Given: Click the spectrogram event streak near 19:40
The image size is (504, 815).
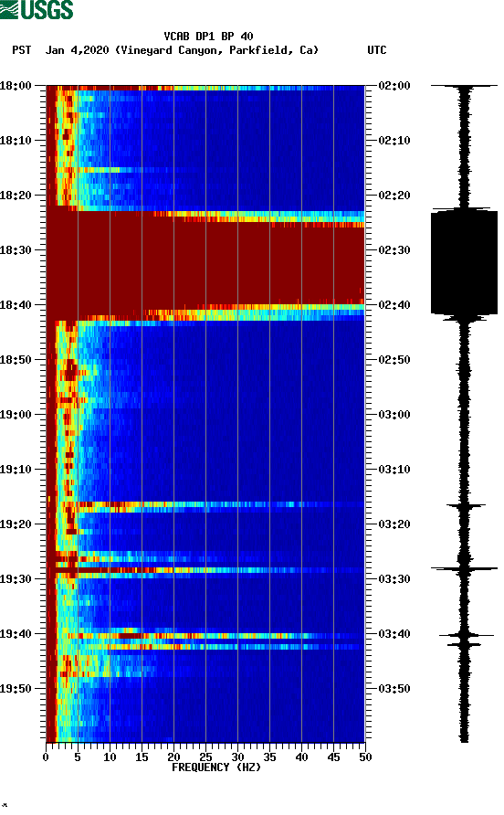Looking at the screenshot, I should [x=205, y=636].
